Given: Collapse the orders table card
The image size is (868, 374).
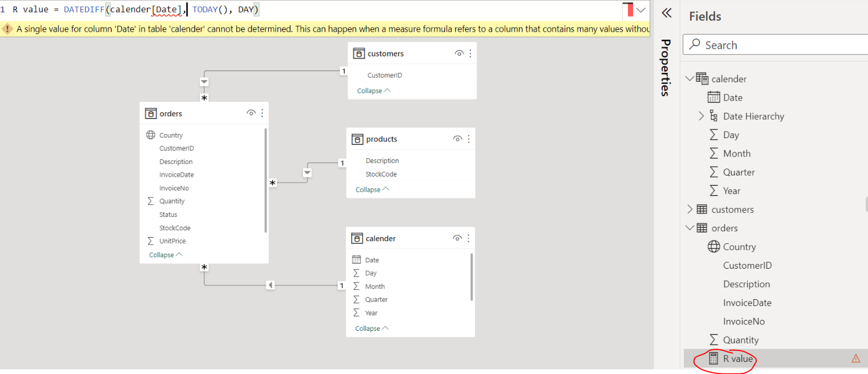Looking at the screenshot, I should [166, 255].
